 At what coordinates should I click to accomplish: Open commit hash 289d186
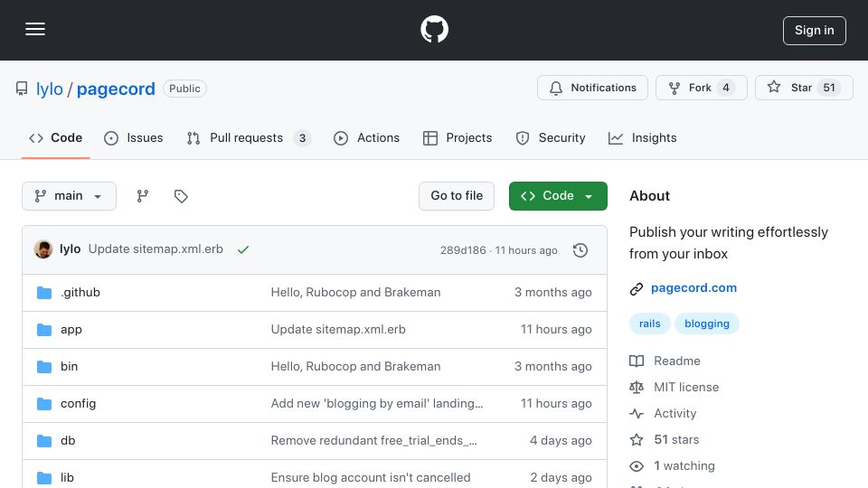coord(463,250)
